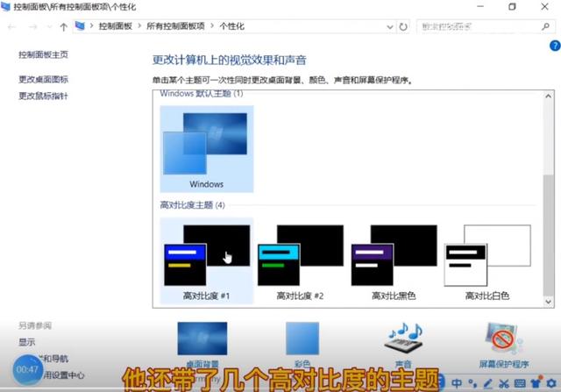Select the 高对比度 #1 theme
This screenshot has width=561, height=392.
(207, 261)
